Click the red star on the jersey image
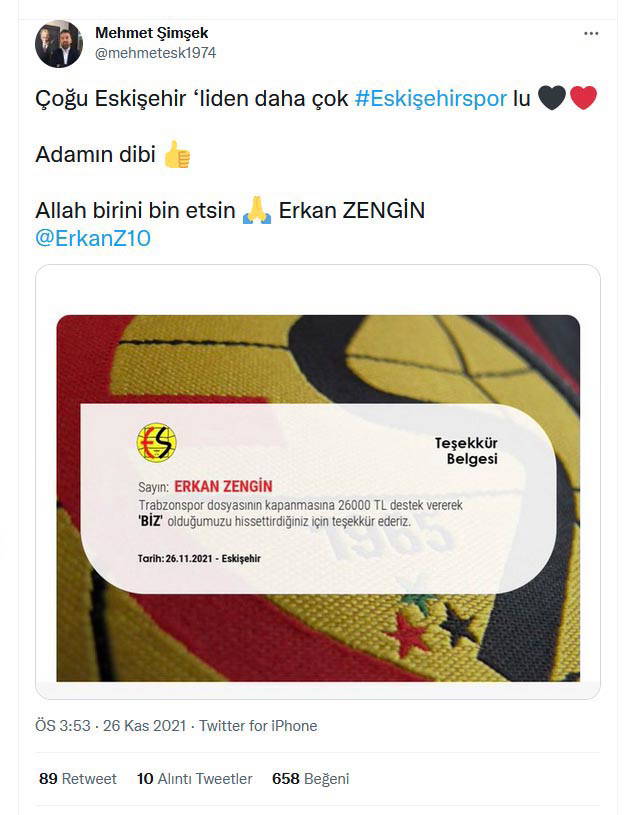This screenshot has width=624, height=815. [408, 634]
